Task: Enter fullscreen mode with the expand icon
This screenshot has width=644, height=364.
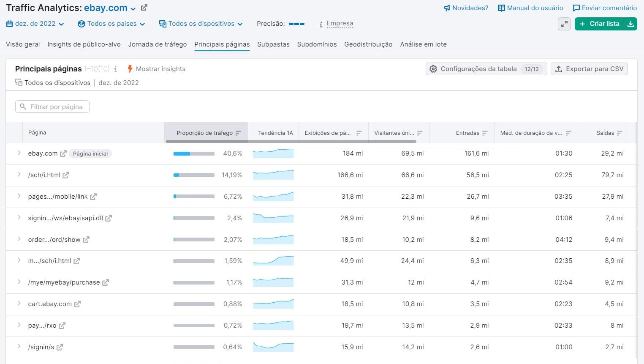Action: [564, 24]
